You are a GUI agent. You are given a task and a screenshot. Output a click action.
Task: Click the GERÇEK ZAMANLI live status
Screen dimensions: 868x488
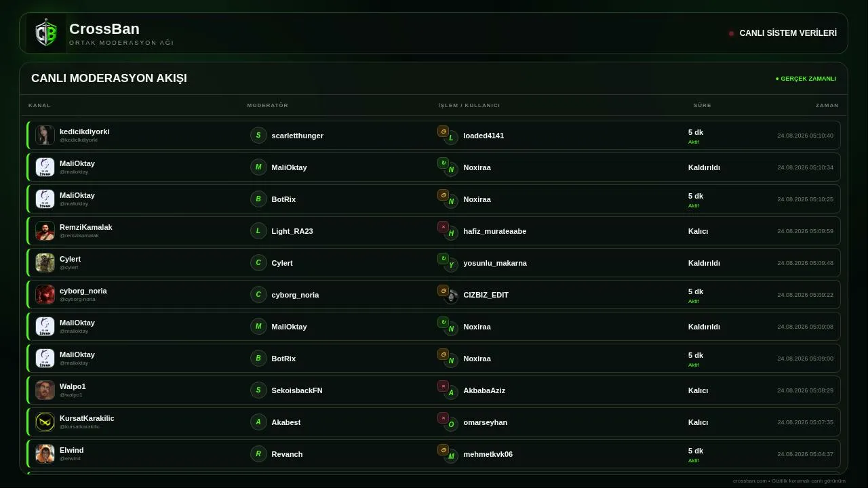tap(806, 79)
